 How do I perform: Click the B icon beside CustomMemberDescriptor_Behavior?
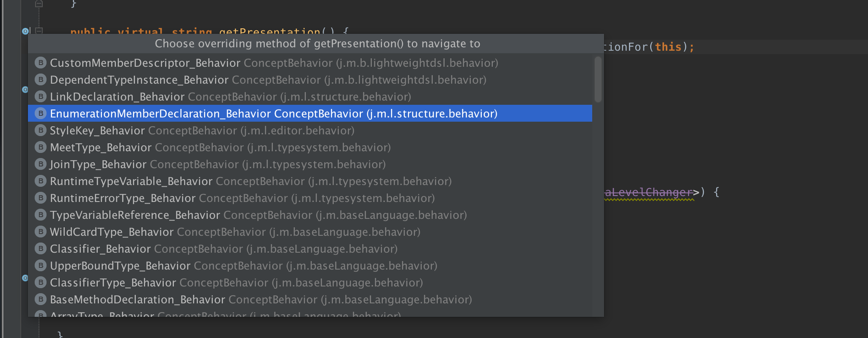40,63
